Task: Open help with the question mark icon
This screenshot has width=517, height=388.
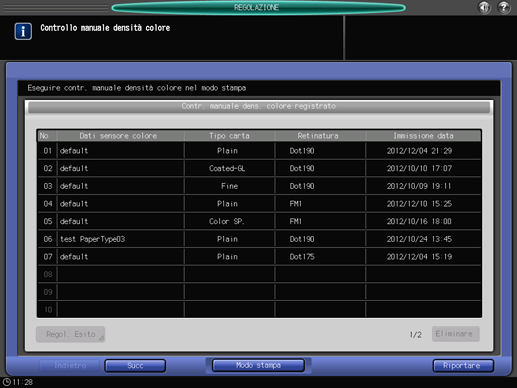Action: pos(504,7)
